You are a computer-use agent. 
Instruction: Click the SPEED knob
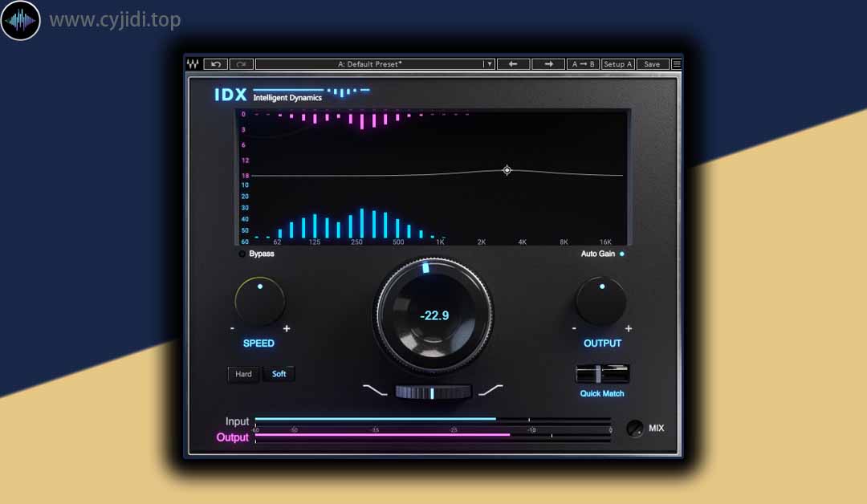260,301
